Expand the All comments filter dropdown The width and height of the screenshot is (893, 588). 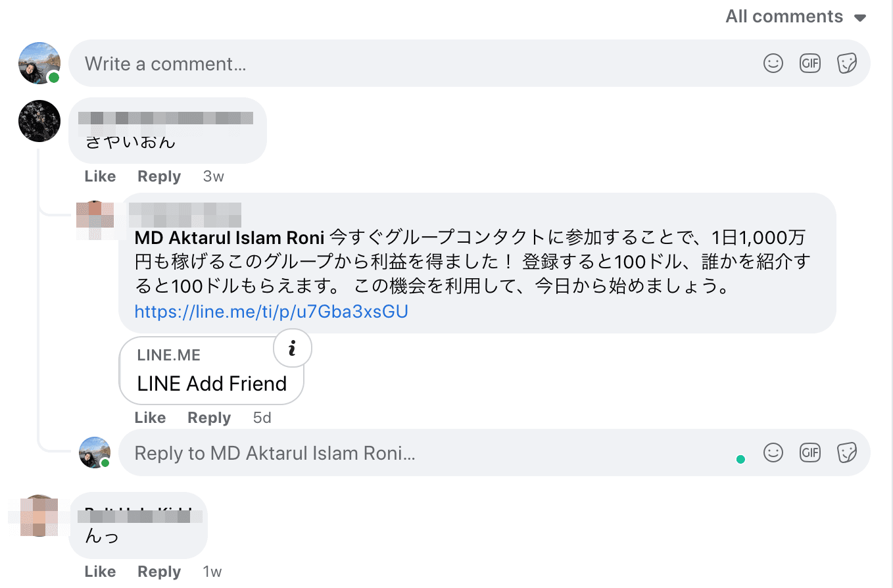pyautogui.click(x=796, y=16)
